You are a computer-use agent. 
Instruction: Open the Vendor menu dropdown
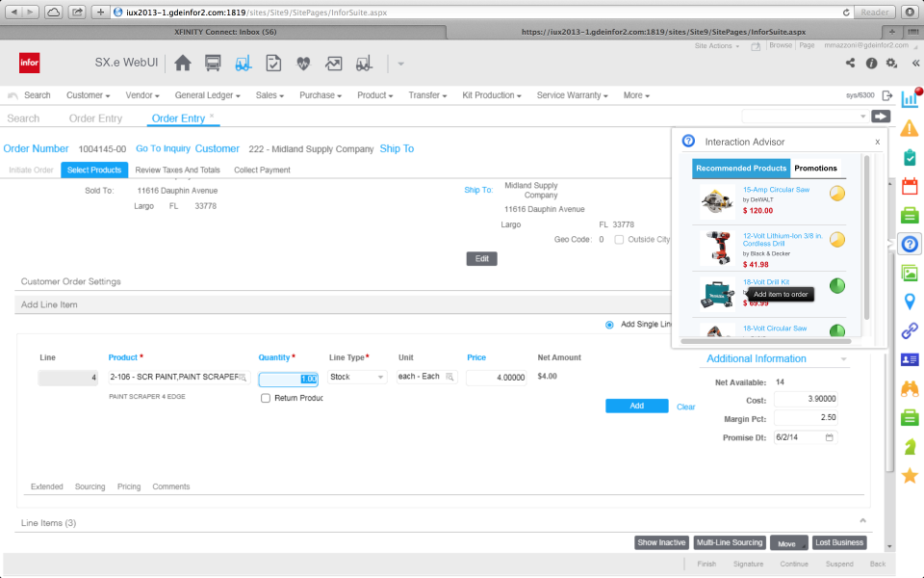[x=142, y=95]
